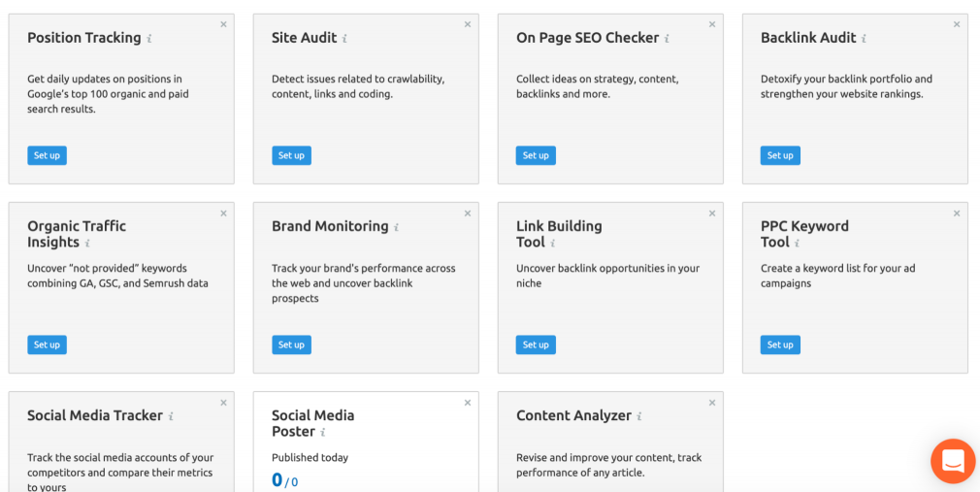Viewport: 980px width, 492px height.
Task: Click the info icon beside Site Audit
Action: click(344, 39)
